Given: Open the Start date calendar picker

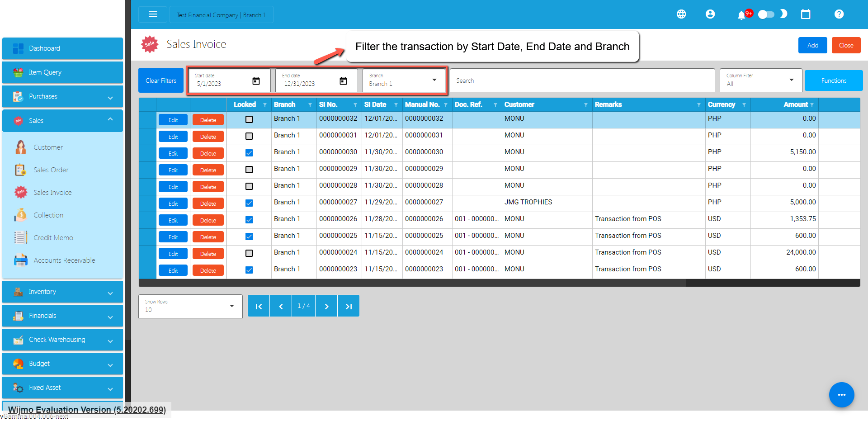Looking at the screenshot, I should coord(256,81).
